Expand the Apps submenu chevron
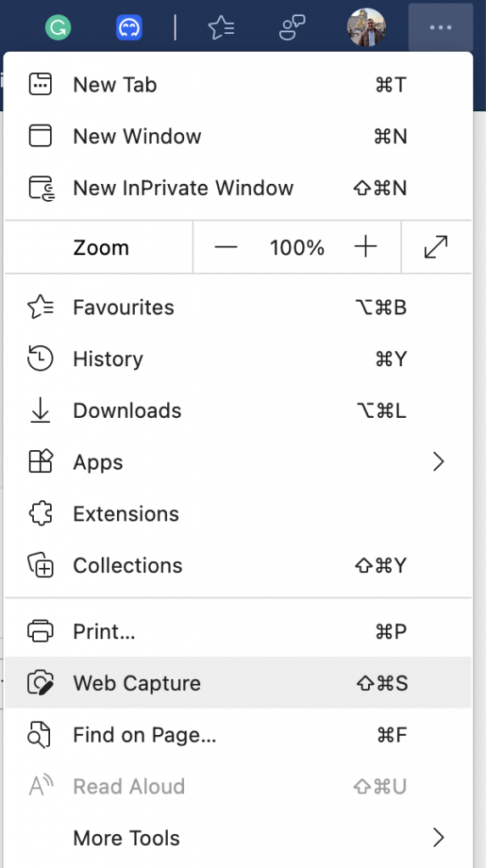Viewport: 486px width, 868px height. click(x=439, y=462)
